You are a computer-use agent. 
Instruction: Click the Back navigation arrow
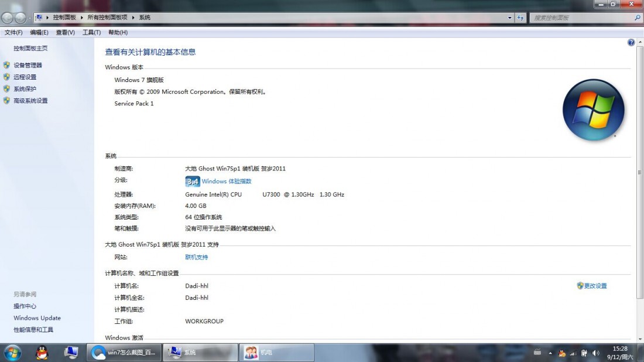point(7,18)
